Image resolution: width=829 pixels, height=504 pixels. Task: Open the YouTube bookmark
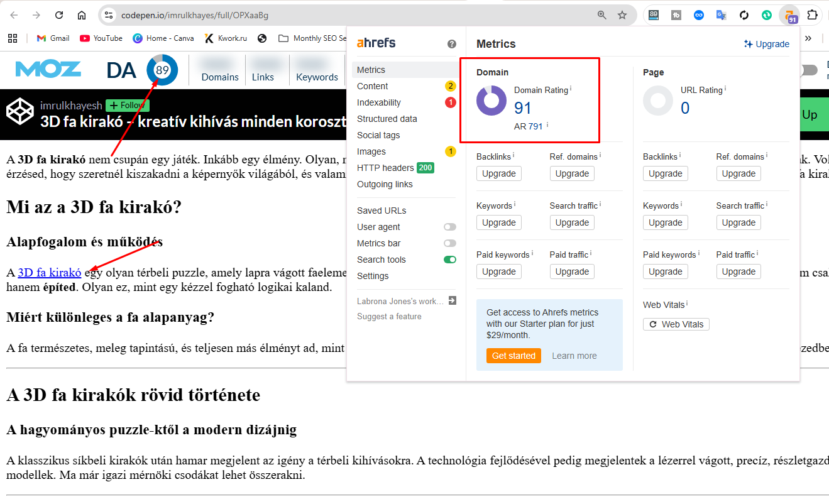(x=101, y=38)
